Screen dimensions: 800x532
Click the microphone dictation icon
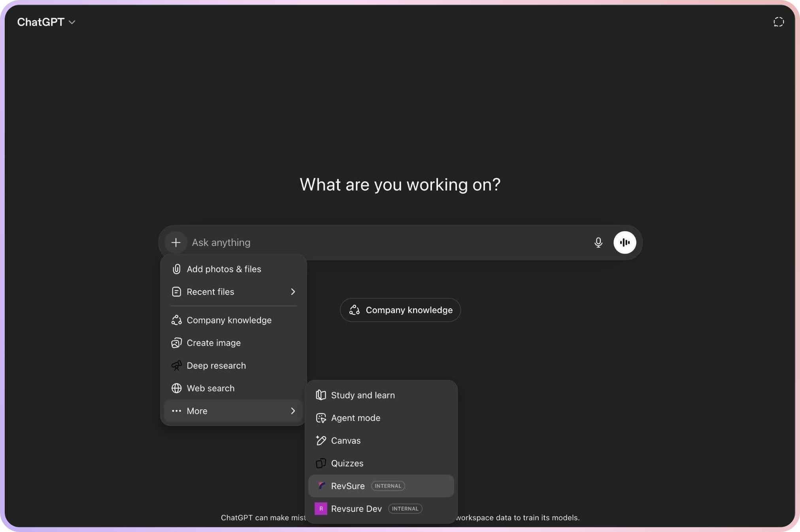point(598,242)
